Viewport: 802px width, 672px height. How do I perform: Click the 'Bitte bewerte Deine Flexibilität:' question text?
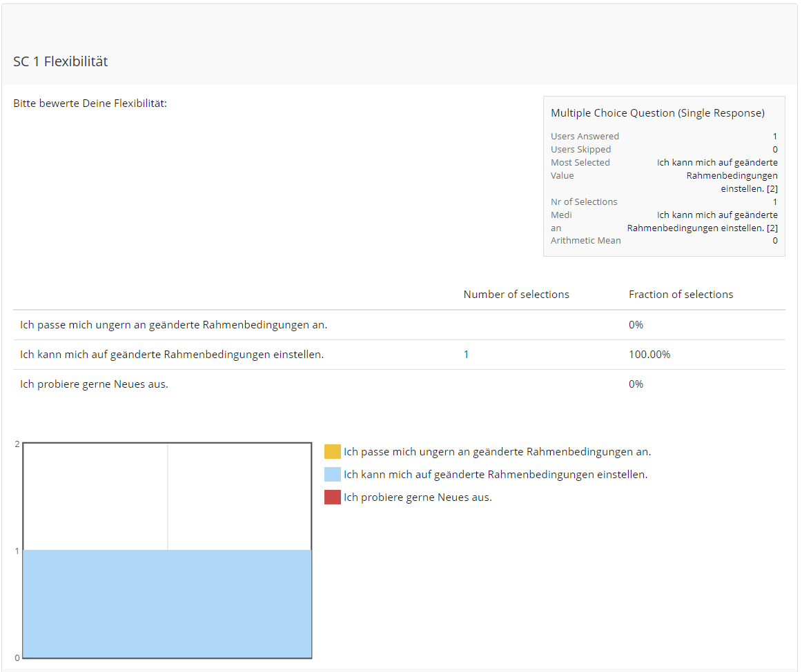(x=90, y=104)
